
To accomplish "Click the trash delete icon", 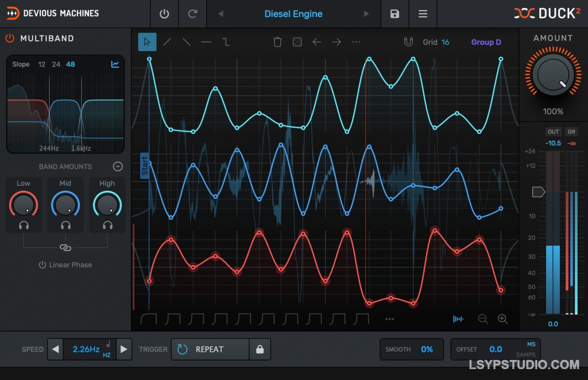I will tap(277, 42).
